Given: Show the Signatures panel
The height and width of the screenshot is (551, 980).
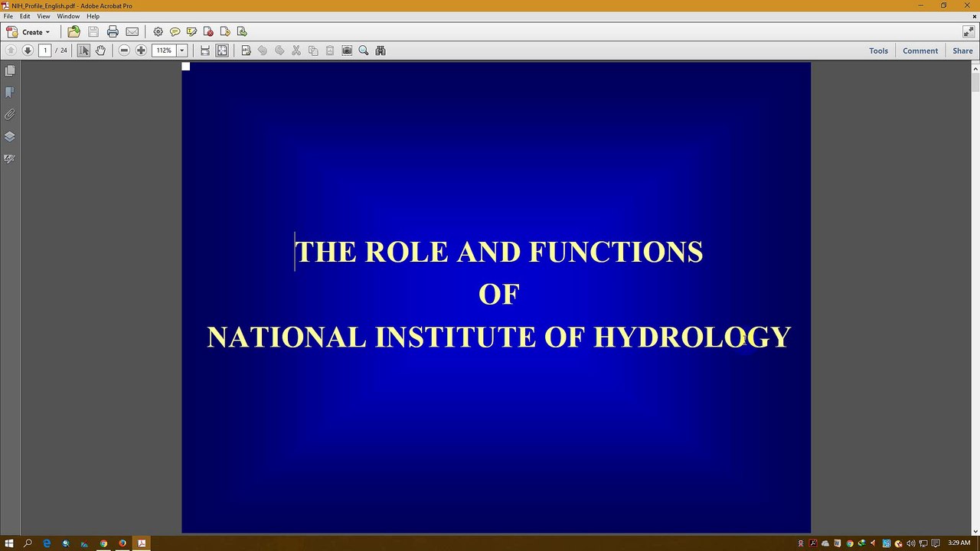Looking at the screenshot, I should point(10,159).
